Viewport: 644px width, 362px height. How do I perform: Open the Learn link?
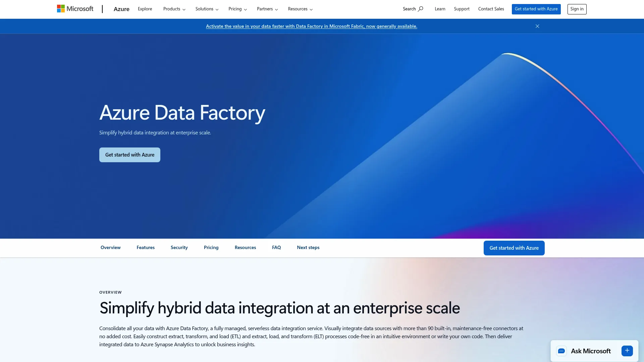tap(440, 9)
